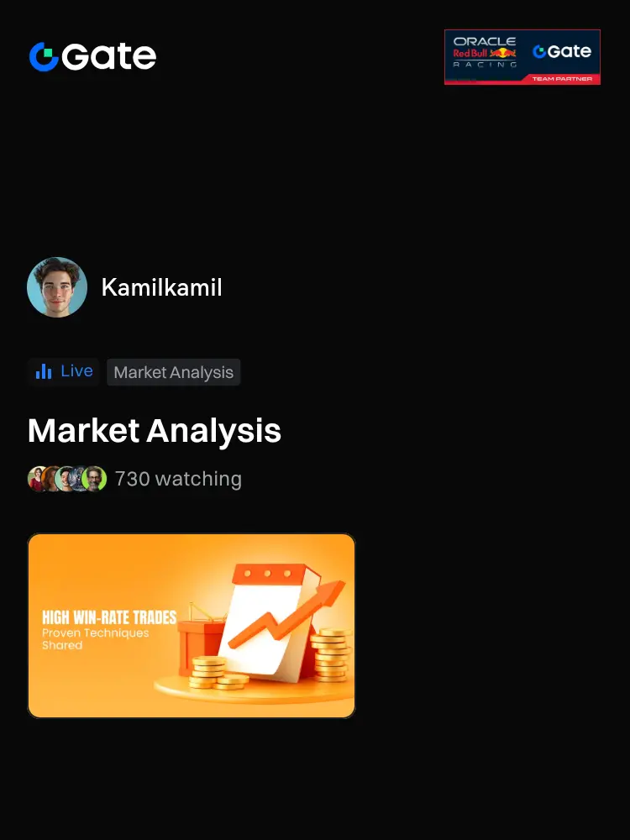Open the orange stream thumbnail banner
The width and height of the screenshot is (630, 840).
(x=192, y=626)
